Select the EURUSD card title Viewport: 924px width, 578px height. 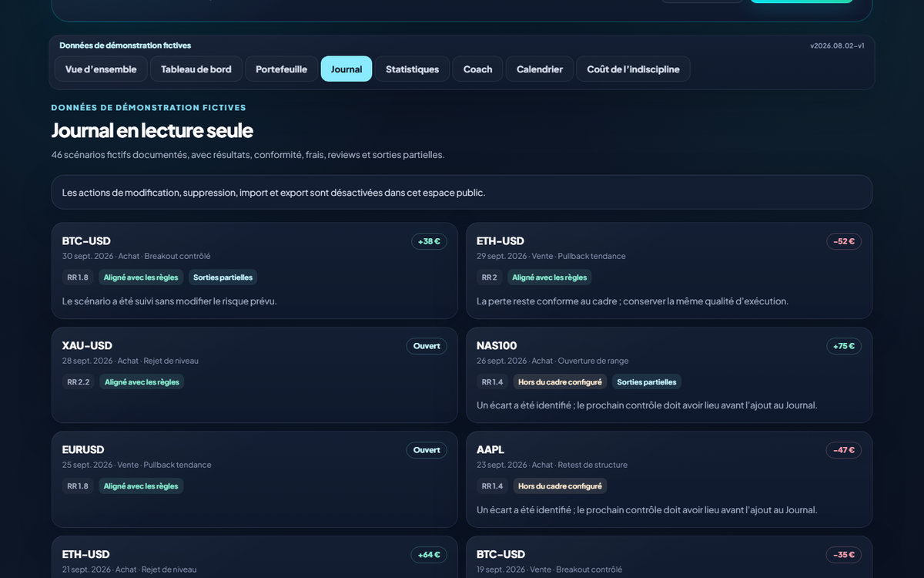[x=83, y=450]
